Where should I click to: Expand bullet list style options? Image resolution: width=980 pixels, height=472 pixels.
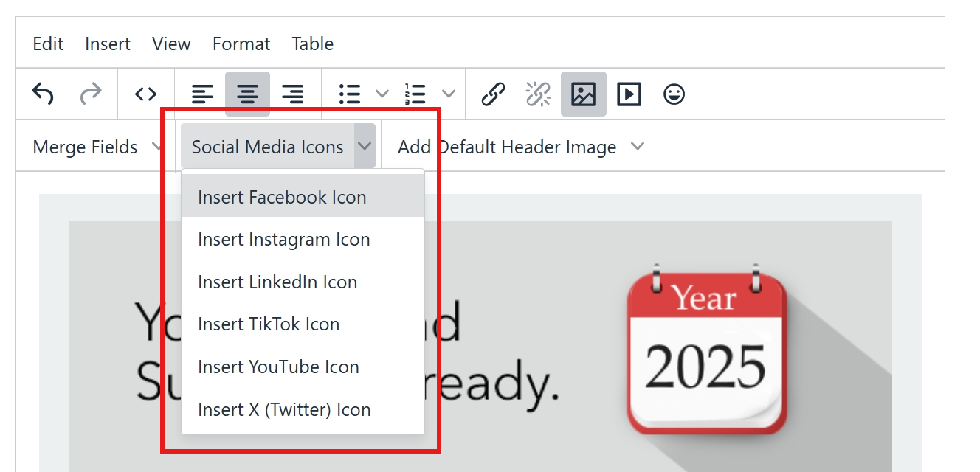(382, 94)
